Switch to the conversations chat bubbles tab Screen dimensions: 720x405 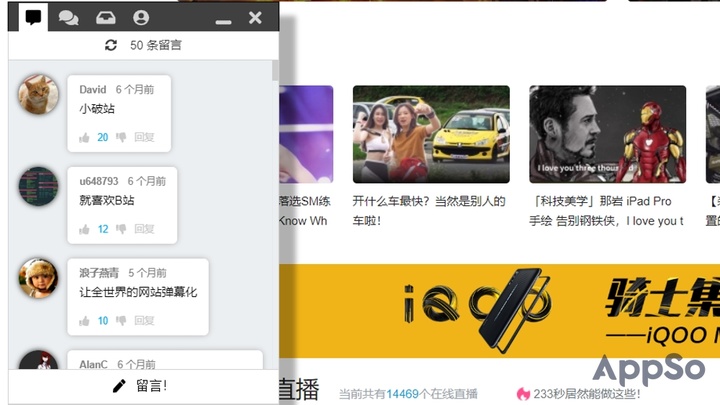tap(68, 17)
